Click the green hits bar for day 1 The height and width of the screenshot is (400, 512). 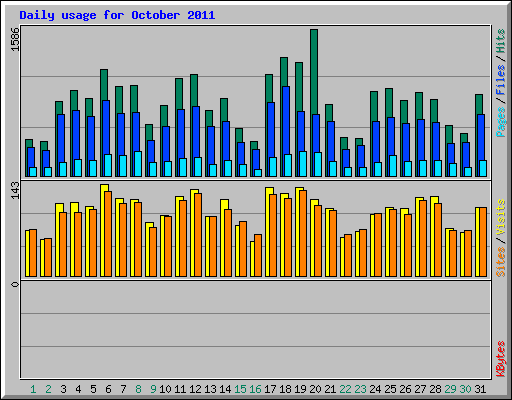pyautogui.click(x=29, y=143)
